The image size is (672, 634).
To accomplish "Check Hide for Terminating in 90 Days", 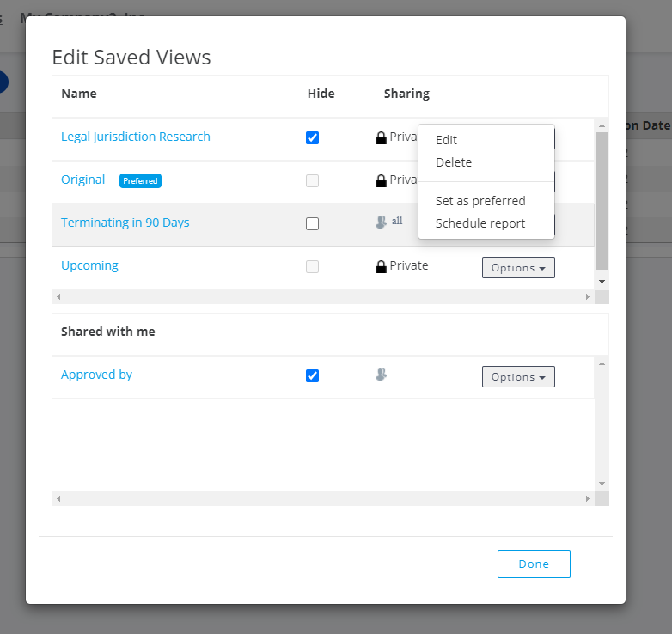I will (x=313, y=223).
